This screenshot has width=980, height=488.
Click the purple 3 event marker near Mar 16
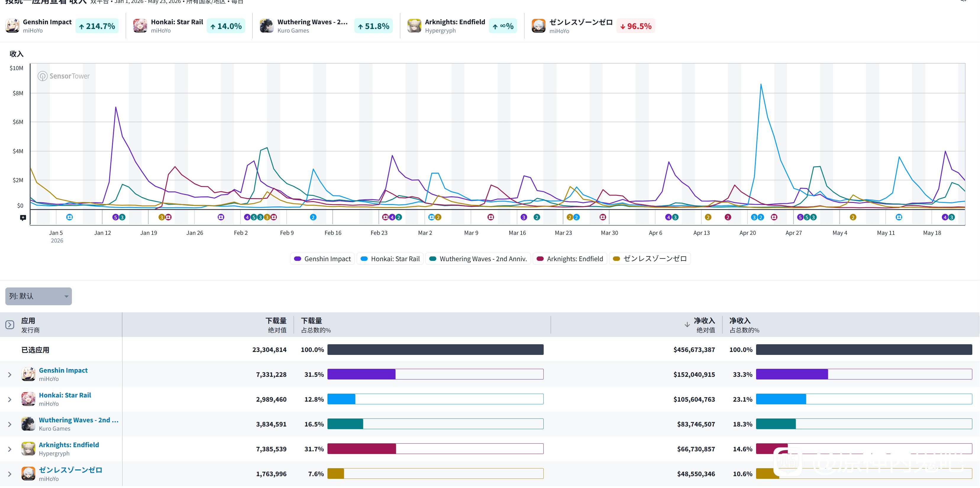(524, 217)
